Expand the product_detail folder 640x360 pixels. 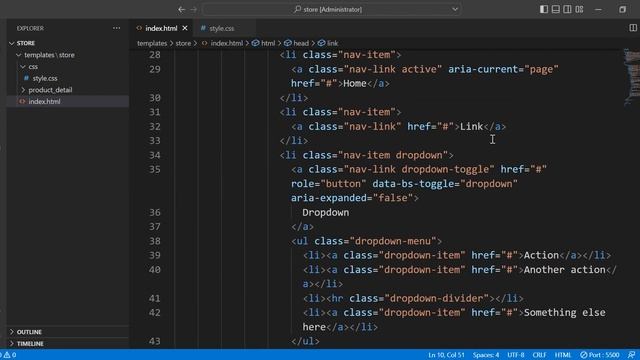(x=50, y=90)
